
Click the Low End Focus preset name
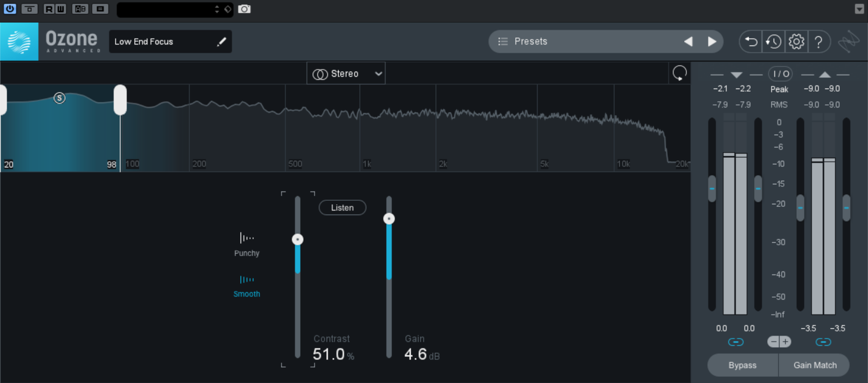pyautogui.click(x=144, y=41)
